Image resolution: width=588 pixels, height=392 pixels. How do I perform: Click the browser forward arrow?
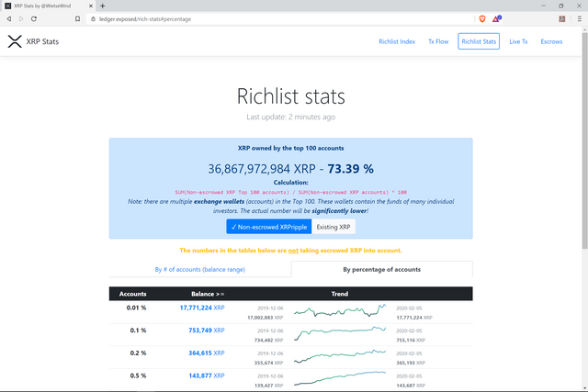click(21, 18)
